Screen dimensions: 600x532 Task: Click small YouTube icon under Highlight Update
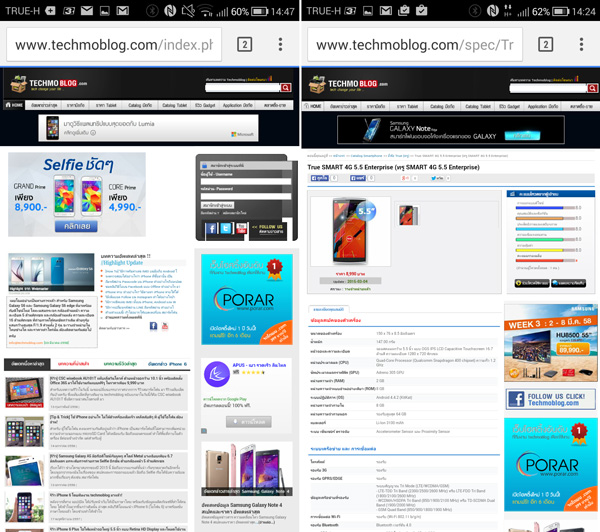tap(165, 326)
